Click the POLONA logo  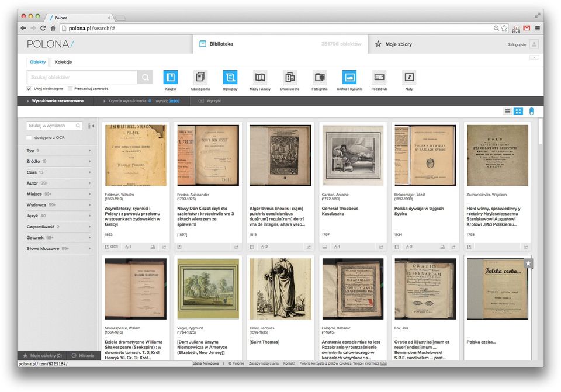coord(50,44)
